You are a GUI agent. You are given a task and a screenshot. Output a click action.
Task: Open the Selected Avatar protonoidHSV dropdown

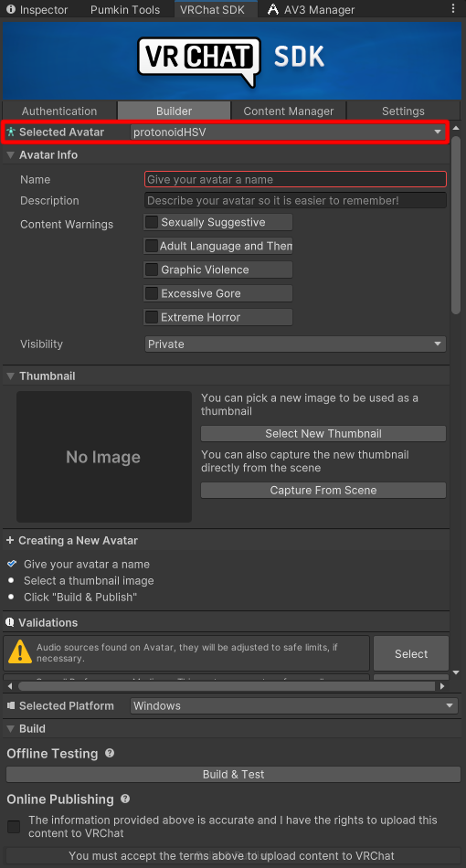289,132
